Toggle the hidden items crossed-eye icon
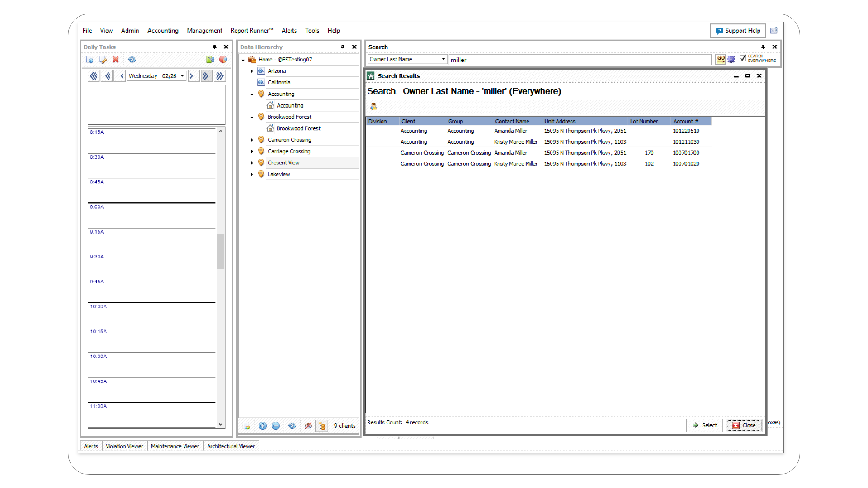This screenshot has height=488, width=868. coord(308,426)
